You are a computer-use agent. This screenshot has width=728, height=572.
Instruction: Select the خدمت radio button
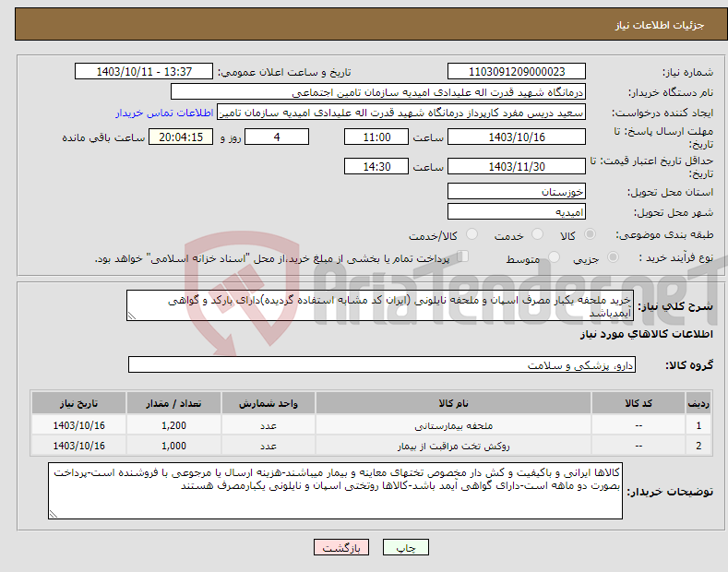(537, 234)
